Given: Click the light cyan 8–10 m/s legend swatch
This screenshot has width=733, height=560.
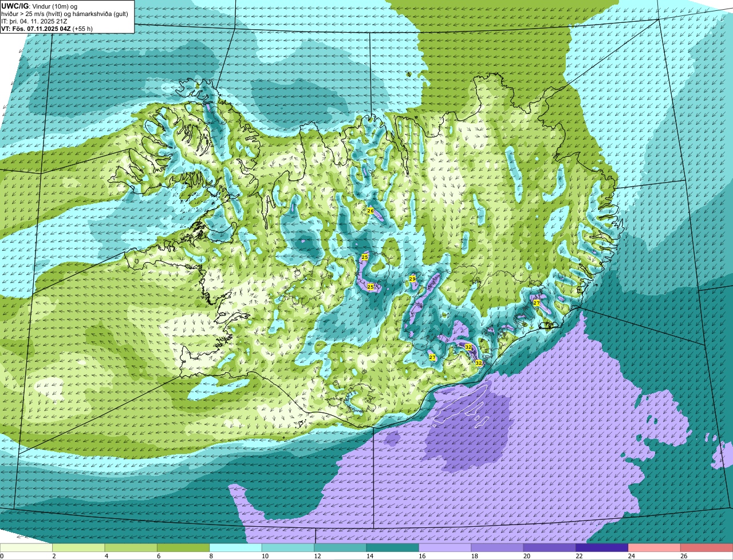Looking at the screenshot, I should (x=235, y=548).
